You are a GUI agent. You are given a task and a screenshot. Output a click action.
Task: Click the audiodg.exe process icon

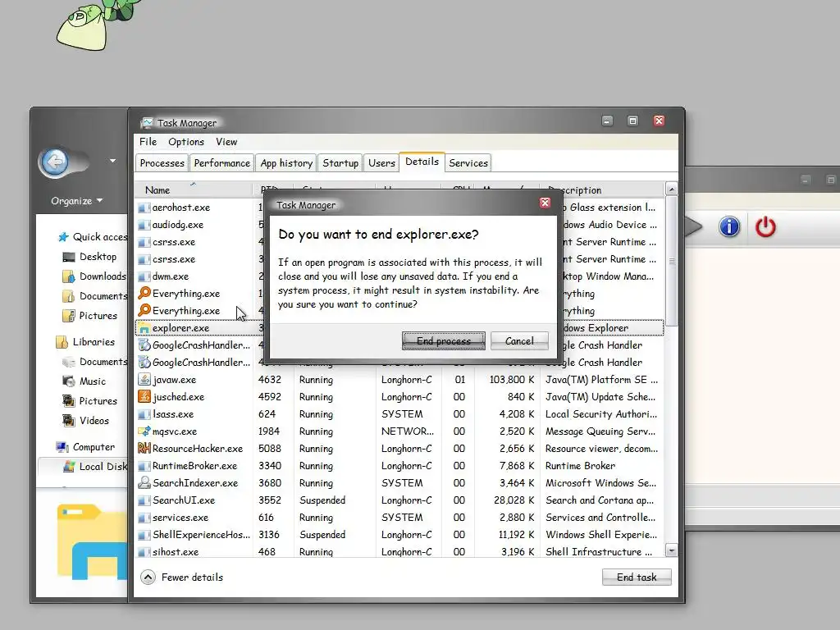point(144,225)
